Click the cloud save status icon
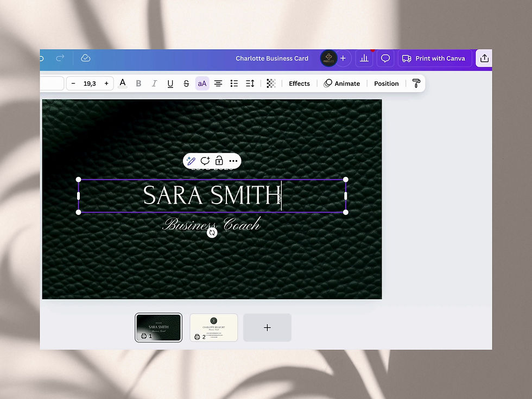 tap(86, 58)
